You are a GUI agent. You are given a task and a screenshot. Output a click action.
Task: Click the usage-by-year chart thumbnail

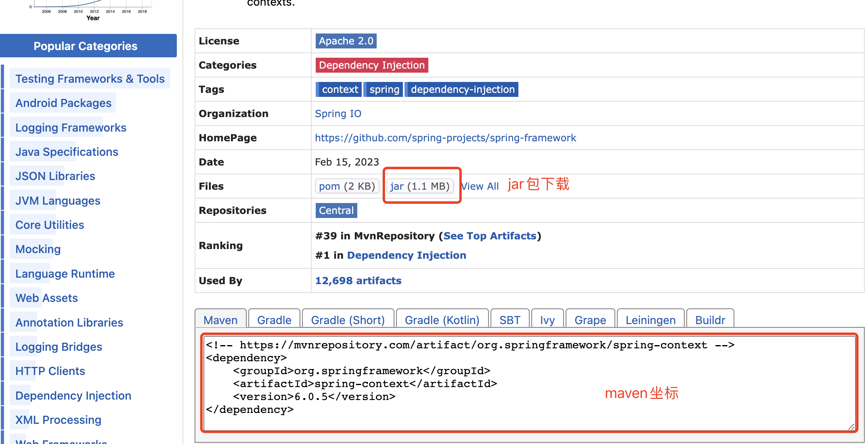pyautogui.click(x=91, y=10)
